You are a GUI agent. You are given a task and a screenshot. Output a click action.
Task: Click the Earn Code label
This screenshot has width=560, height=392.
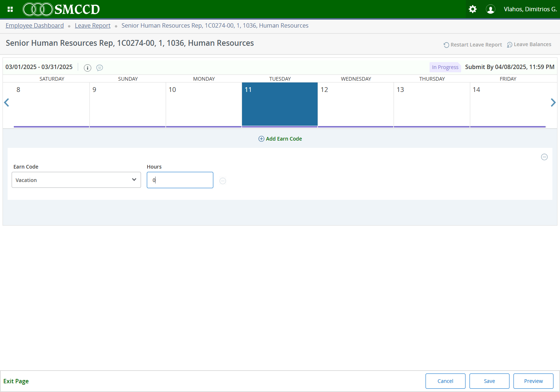pos(26,167)
